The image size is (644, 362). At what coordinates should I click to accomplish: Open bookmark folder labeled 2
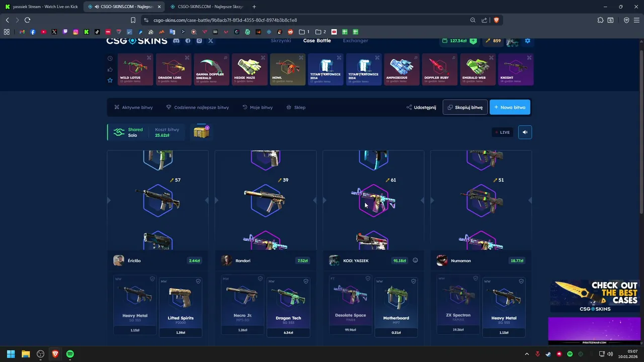point(320,32)
